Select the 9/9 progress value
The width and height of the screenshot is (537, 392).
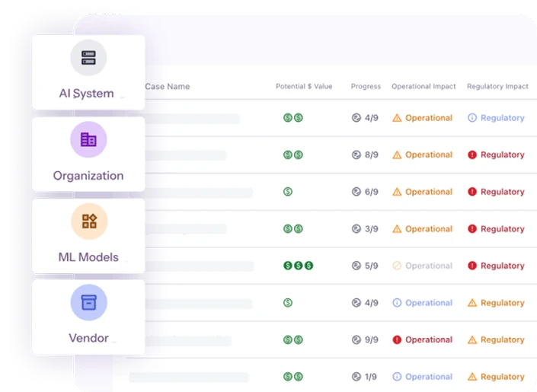371,339
